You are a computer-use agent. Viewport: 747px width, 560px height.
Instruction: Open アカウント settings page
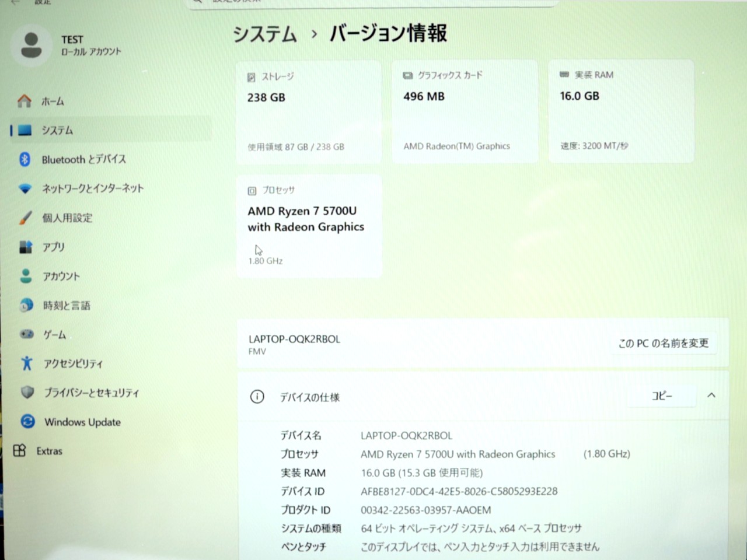coord(61,276)
